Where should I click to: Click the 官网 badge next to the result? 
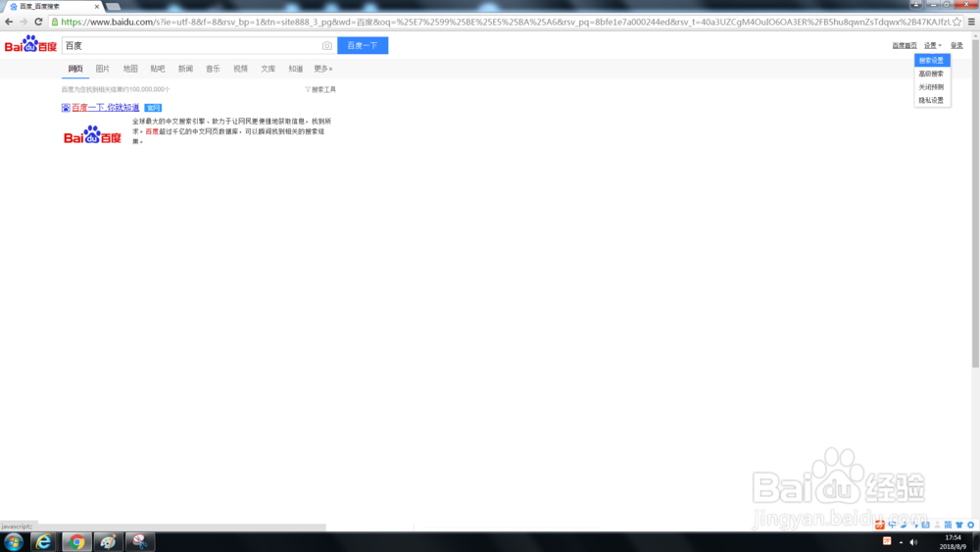[x=153, y=108]
